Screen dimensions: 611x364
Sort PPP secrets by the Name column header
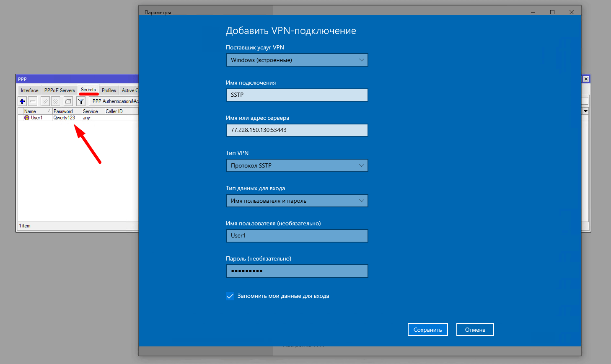(x=38, y=111)
